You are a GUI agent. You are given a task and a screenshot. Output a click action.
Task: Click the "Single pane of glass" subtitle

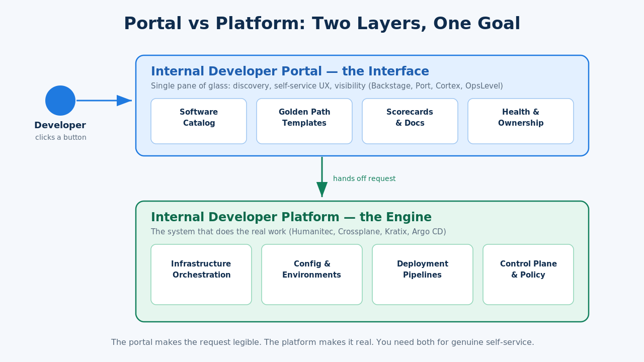[327, 86]
